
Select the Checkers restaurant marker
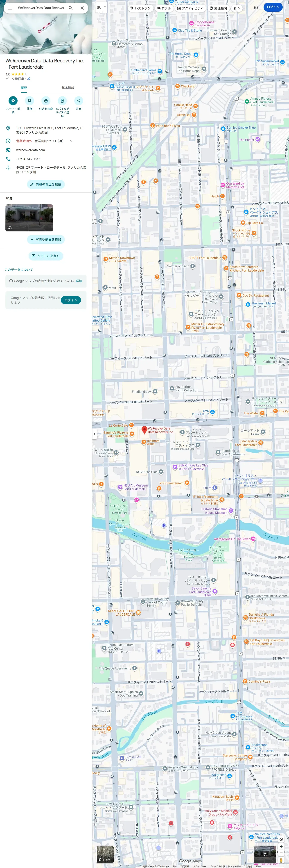(177, 86)
